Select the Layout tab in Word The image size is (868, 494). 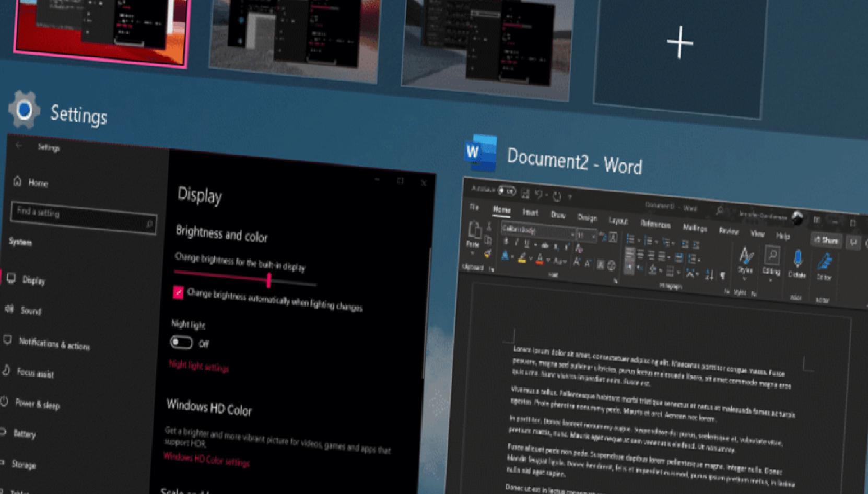click(618, 221)
